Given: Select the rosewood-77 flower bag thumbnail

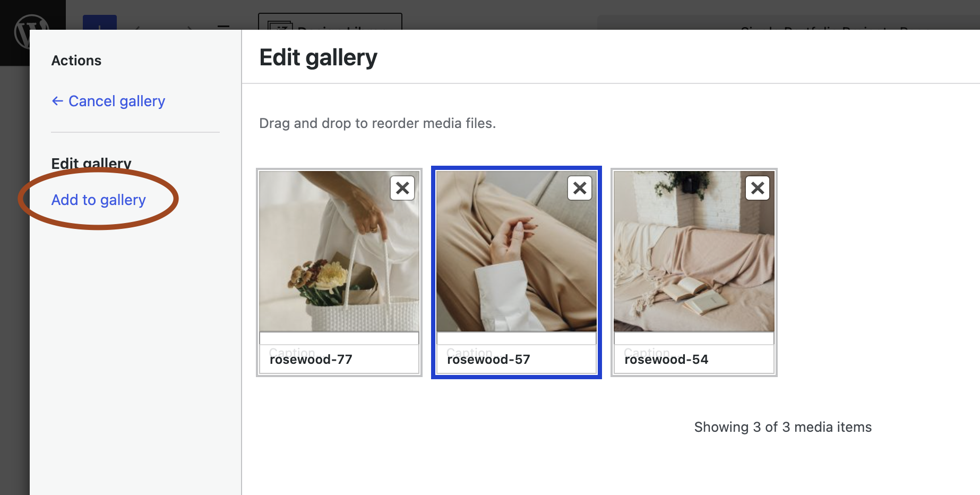Looking at the screenshot, I should click(x=339, y=251).
